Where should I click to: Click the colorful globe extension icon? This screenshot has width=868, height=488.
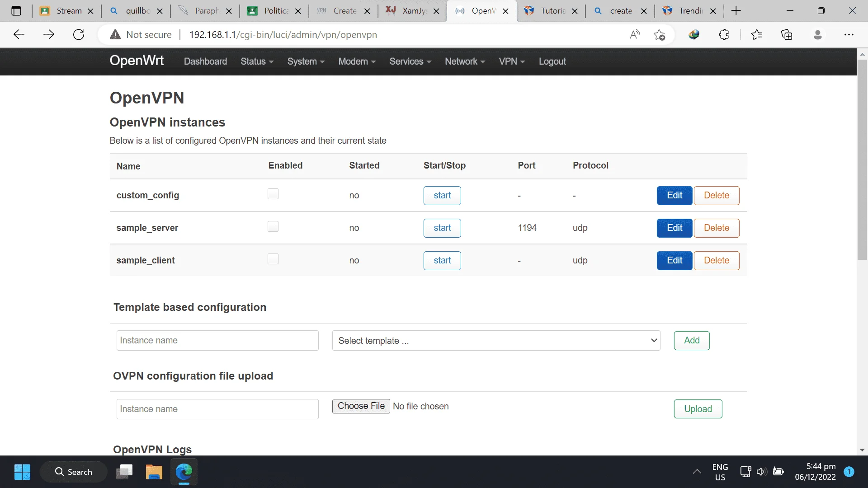coord(694,34)
